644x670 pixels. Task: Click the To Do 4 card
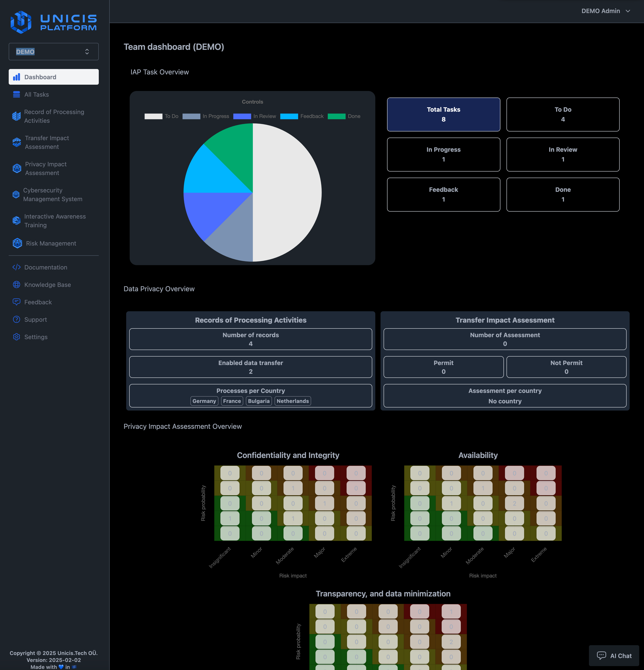(x=563, y=114)
